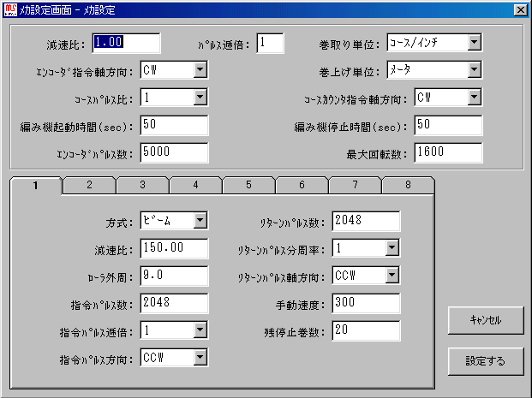This screenshot has width=532, height=398.
Task: Expand the 指令パルス方向 dropdown
Action: point(200,358)
